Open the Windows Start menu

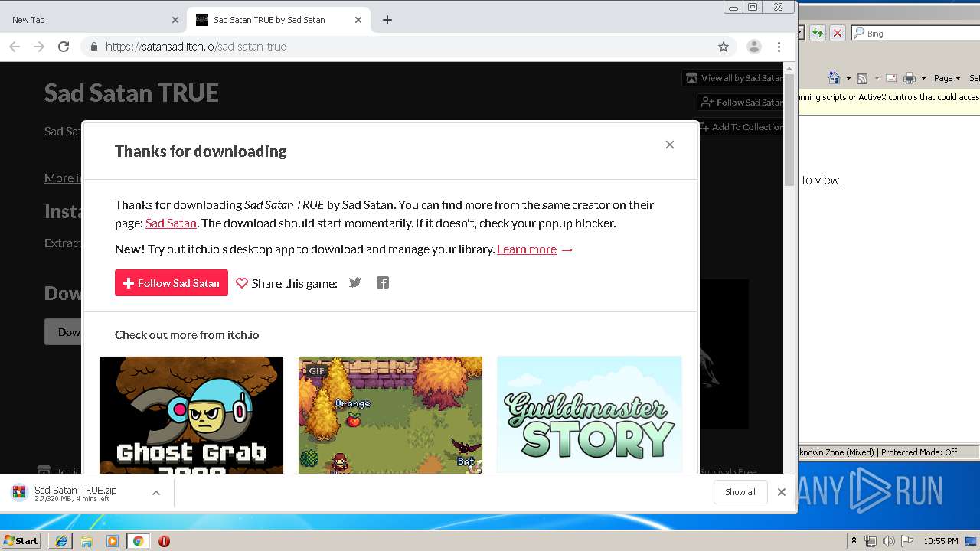tap(21, 540)
